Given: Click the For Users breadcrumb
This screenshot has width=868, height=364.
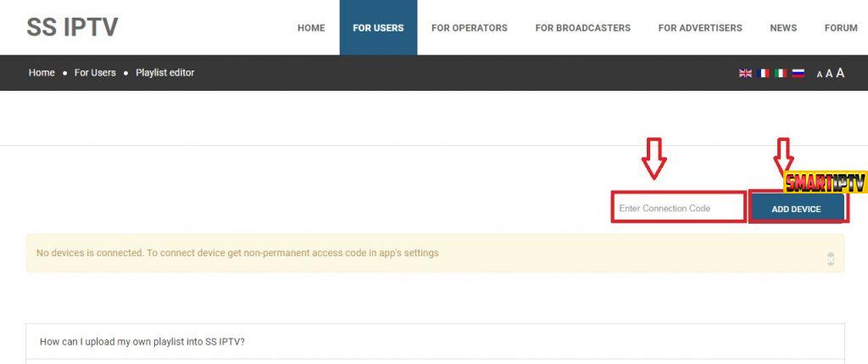Looking at the screenshot, I should [95, 73].
